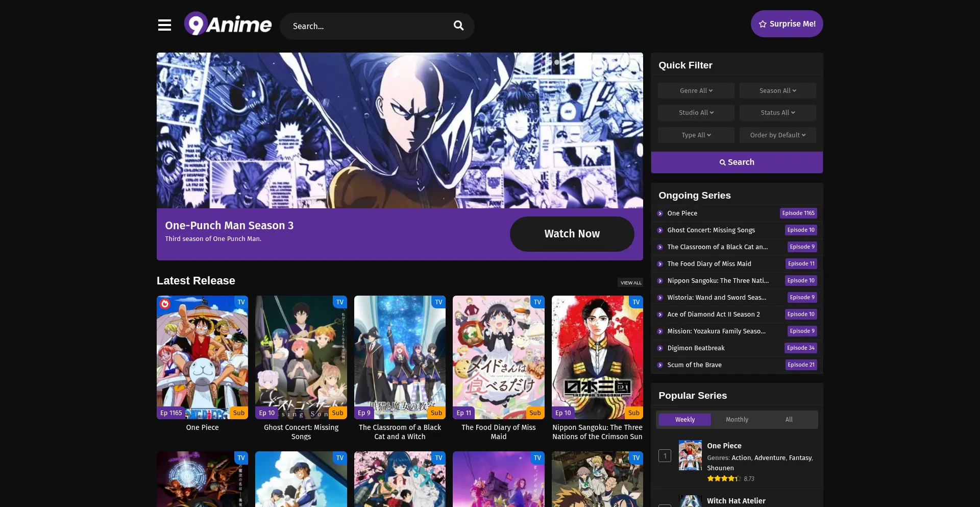The height and width of the screenshot is (507, 980).
Task: Open Ghost Concert: Missing Songs card title
Action: 301,432
